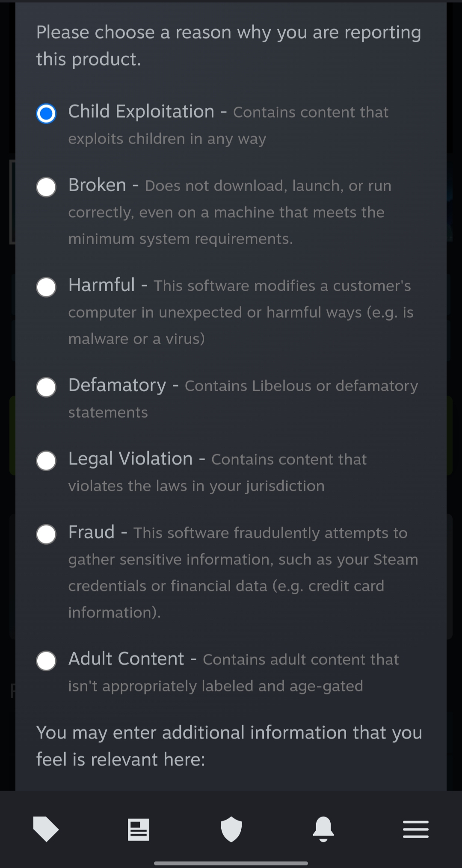Click the 'Child Exploitation' reason label

[x=141, y=112]
